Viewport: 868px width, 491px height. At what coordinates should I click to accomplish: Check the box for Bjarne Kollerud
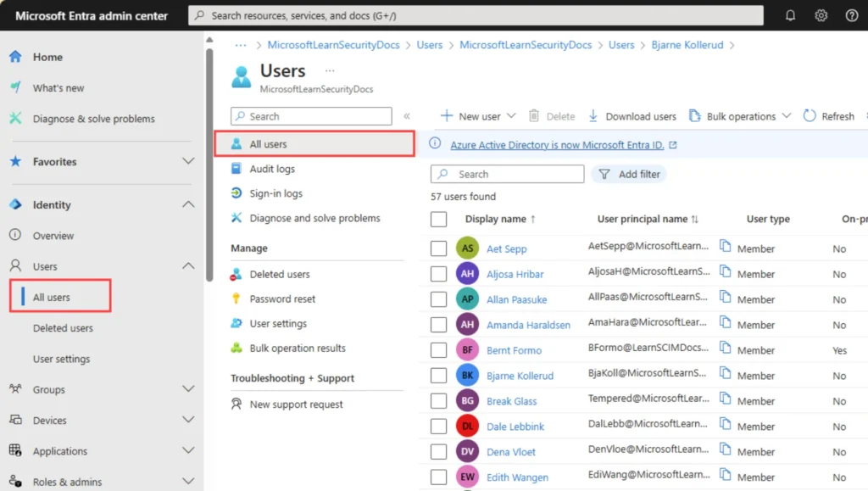pyautogui.click(x=438, y=376)
